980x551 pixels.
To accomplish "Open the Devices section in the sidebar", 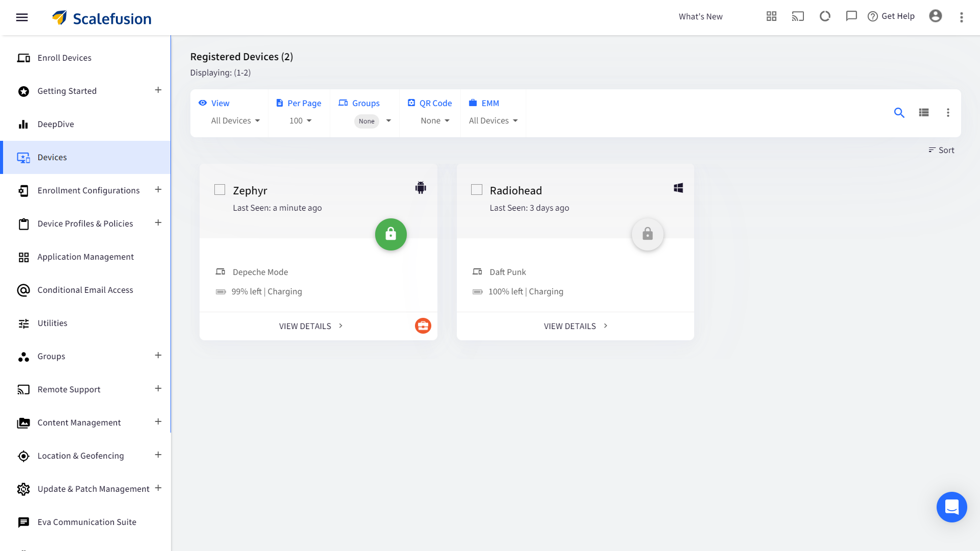I will pos(52,157).
